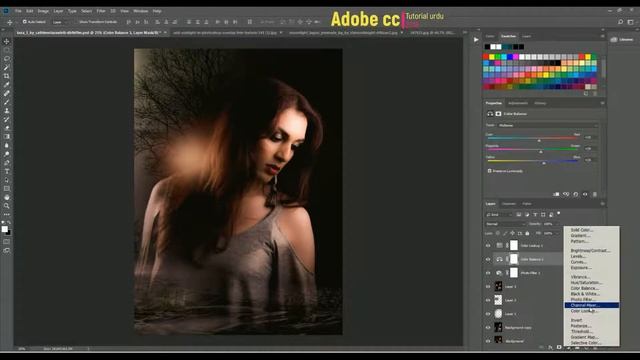
Task: Switch to the Channels tab
Action: [509, 204]
